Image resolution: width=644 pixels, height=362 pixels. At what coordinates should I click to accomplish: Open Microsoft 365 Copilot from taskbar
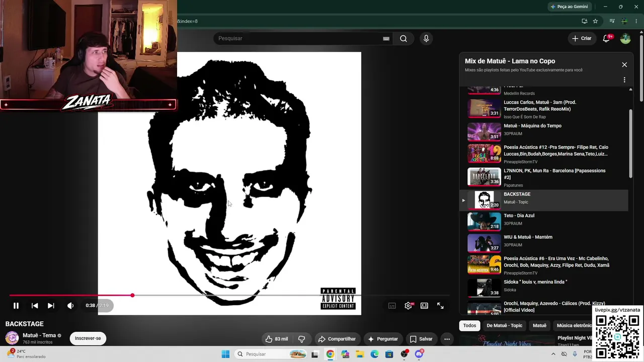point(345,354)
